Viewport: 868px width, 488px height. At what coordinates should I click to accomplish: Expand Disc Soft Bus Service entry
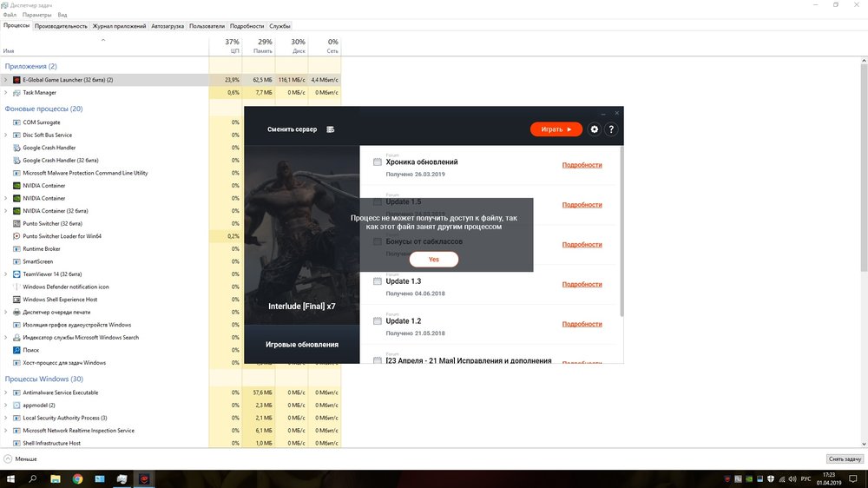click(x=5, y=135)
